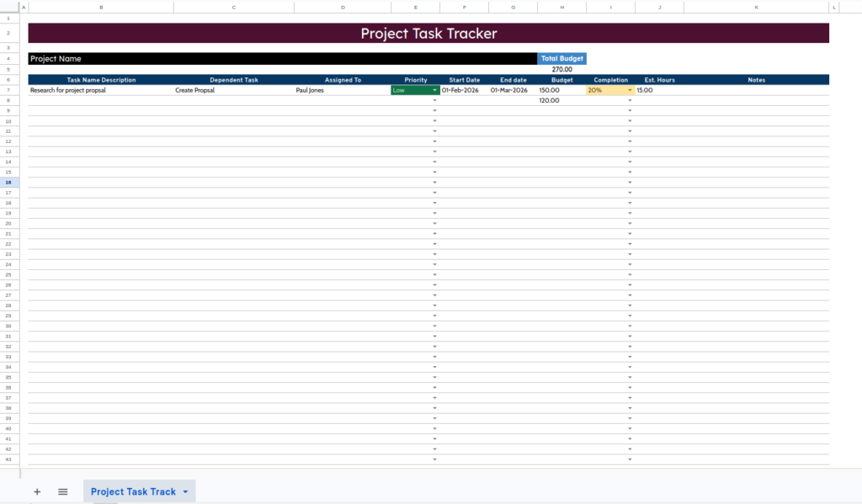
Task: Open the Project Task Track tab menu arrow
Action: (x=185, y=492)
